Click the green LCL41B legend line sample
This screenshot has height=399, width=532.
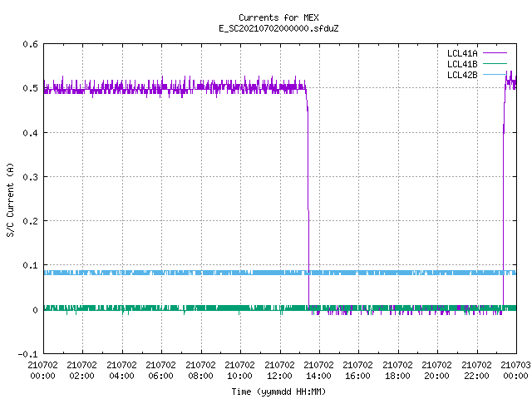click(495, 63)
